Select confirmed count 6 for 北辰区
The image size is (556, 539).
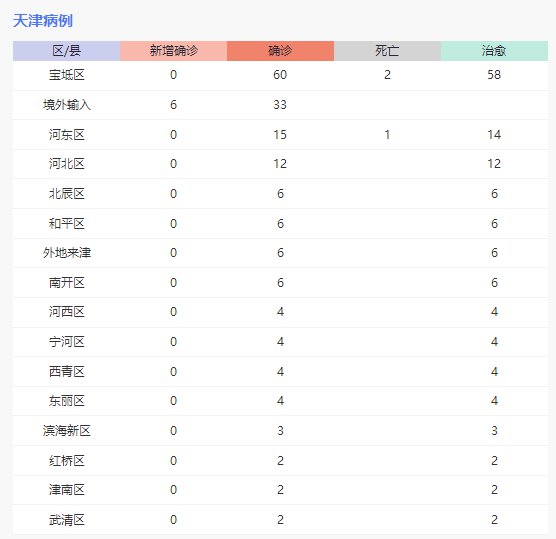[280, 194]
